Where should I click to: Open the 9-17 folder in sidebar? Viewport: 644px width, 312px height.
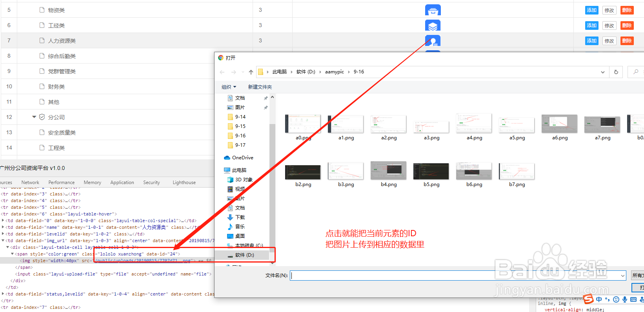[236, 145]
